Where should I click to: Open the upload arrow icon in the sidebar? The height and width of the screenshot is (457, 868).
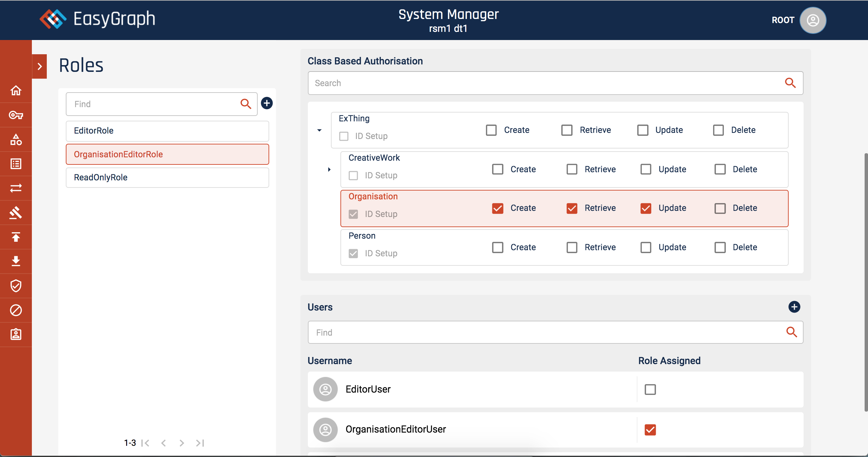(x=16, y=237)
